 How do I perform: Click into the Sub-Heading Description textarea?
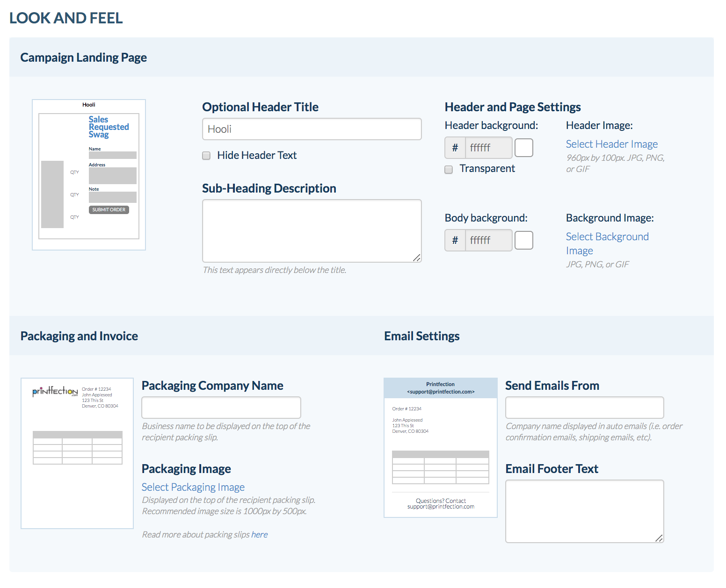(x=312, y=230)
